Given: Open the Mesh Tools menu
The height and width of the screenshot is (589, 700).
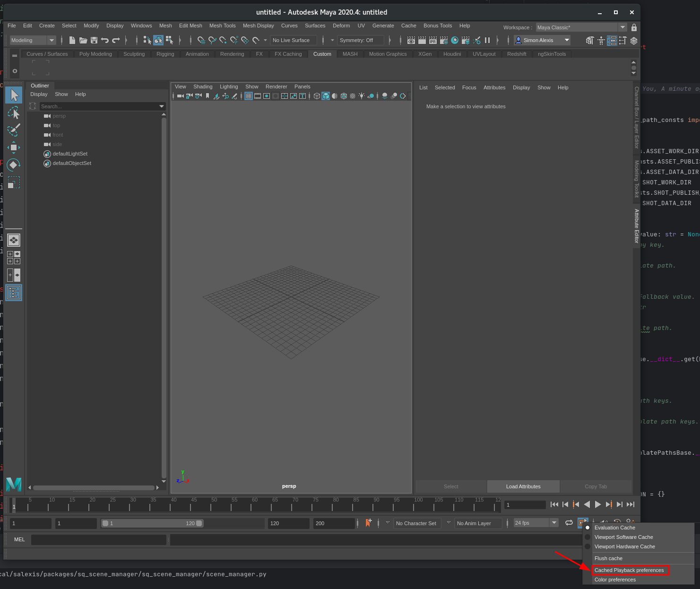Looking at the screenshot, I should click(x=223, y=26).
